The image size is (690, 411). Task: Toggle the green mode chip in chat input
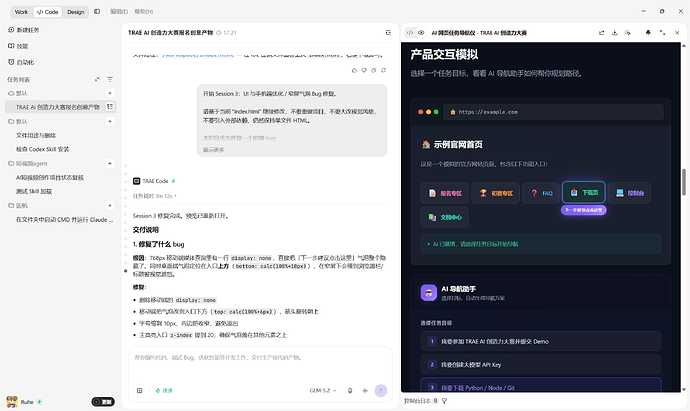click(164, 390)
